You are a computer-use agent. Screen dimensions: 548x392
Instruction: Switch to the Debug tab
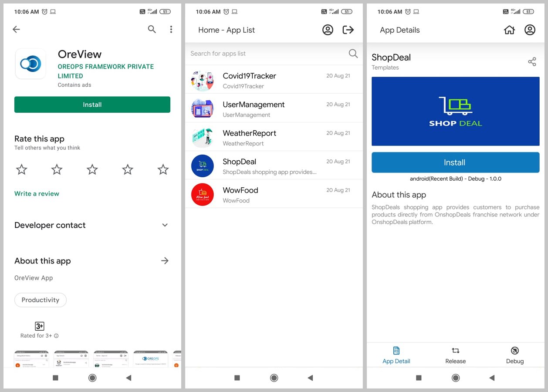[515, 355]
